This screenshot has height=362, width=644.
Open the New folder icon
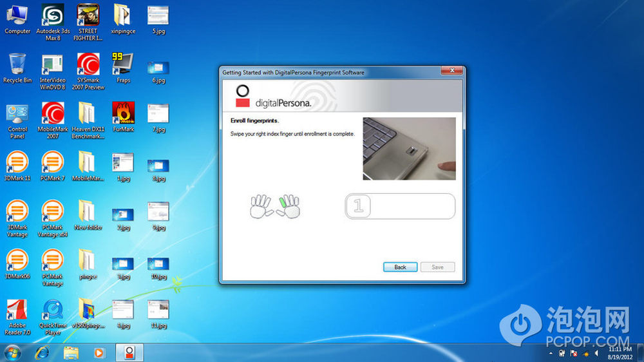pos(88,216)
